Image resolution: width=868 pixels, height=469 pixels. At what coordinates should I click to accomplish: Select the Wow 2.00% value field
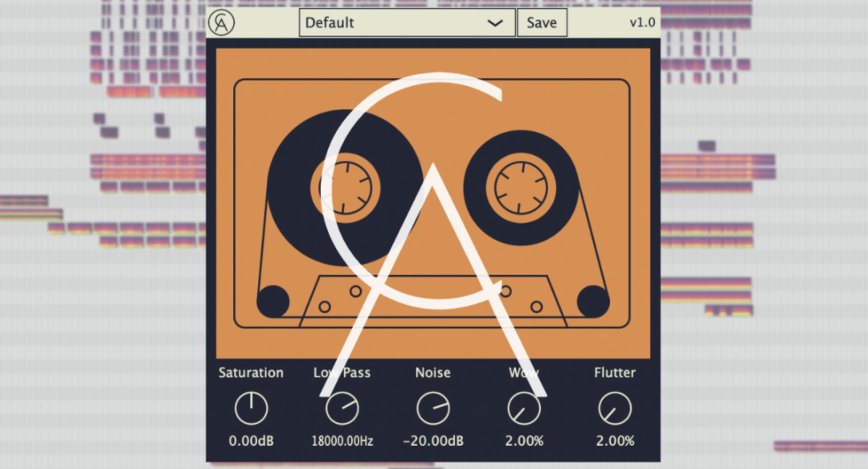[524, 441]
